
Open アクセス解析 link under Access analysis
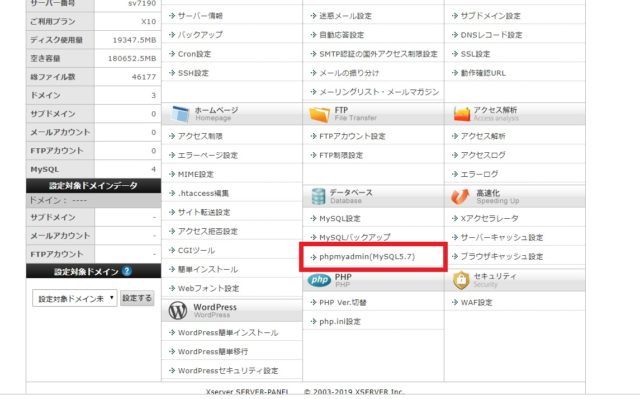tap(483, 136)
